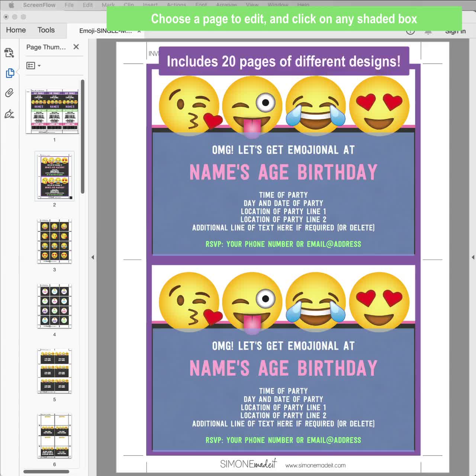Collapse the navigation pane with its chevron
The image size is (476, 476).
click(x=93, y=257)
